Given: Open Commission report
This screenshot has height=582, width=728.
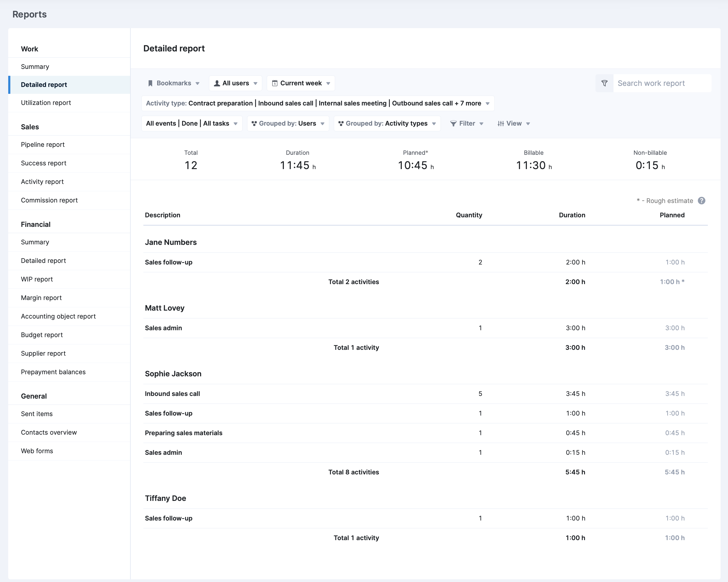Looking at the screenshot, I should (69, 200).
